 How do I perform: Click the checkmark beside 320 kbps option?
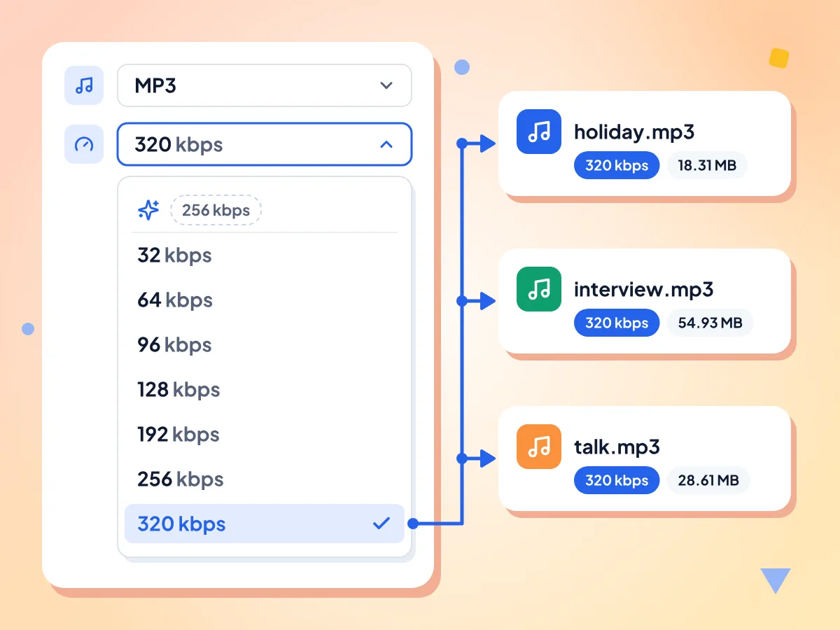(x=381, y=523)
